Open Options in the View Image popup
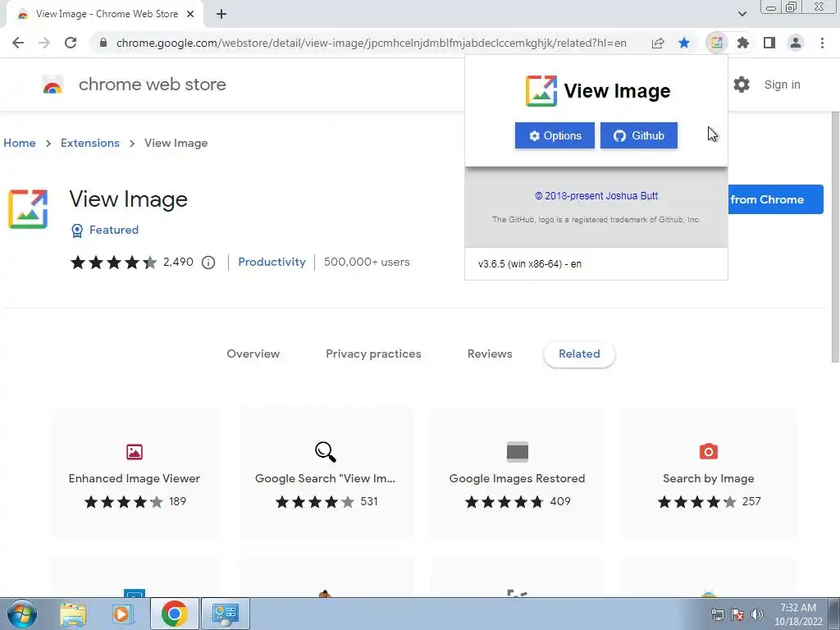Screen dimensions: 840x630 555,135
